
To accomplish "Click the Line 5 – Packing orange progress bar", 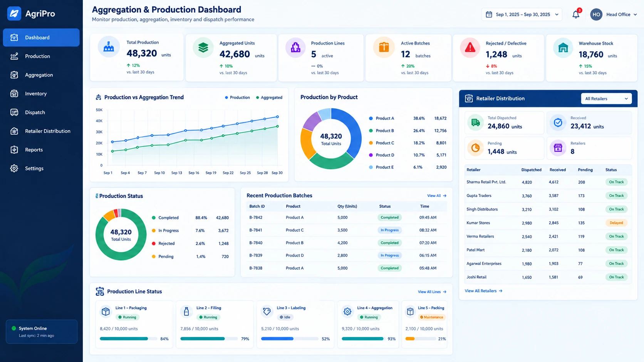I will click(420, 339).
